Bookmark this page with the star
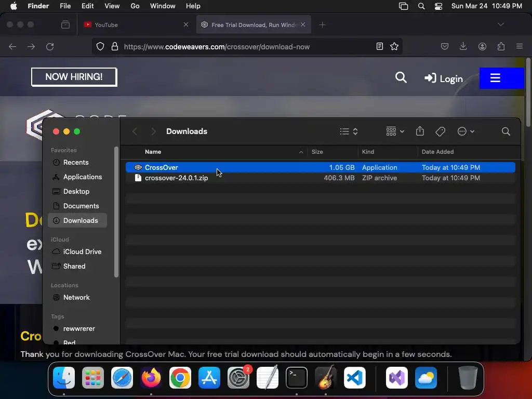Viewport: 532px width, 399px height. [x=394, y=46]
